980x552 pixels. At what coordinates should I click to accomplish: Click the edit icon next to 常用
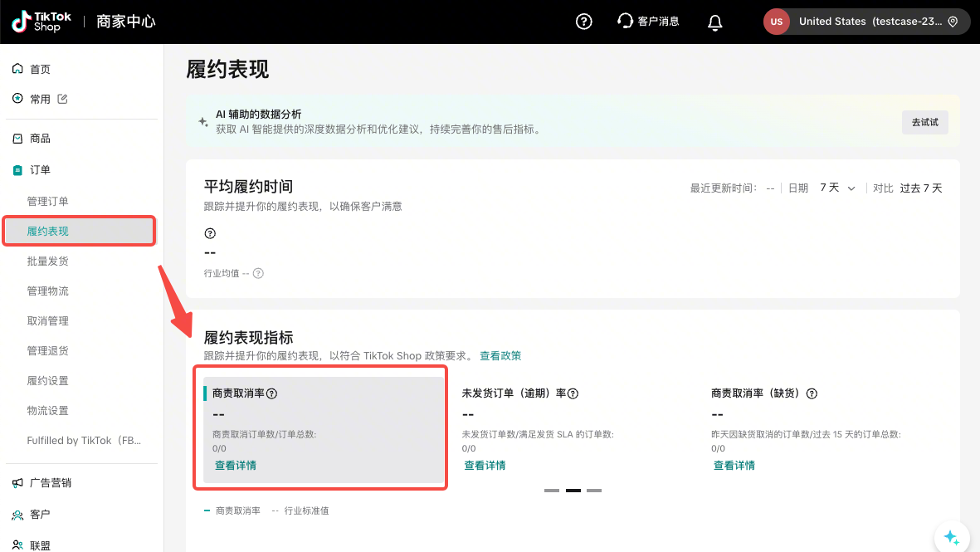63,99
